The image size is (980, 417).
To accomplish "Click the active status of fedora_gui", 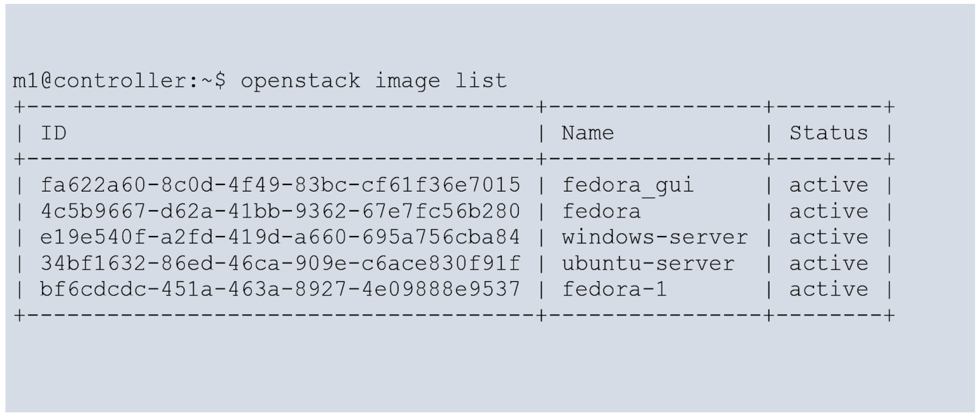I will coord(829,185).
